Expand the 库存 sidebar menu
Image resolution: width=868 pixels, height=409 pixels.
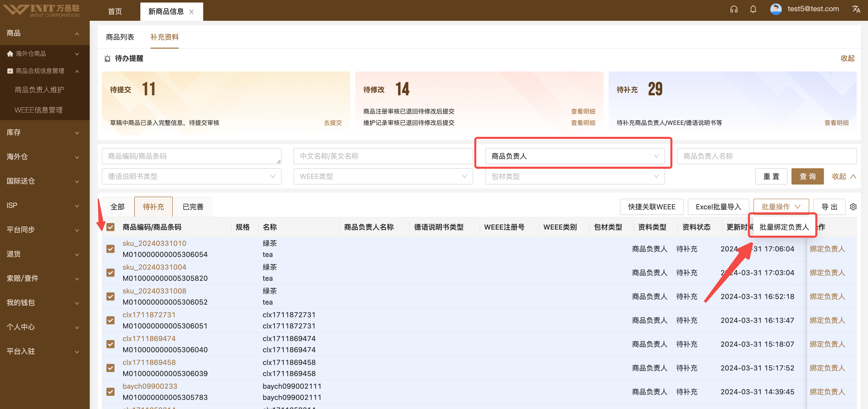[45, 132]
